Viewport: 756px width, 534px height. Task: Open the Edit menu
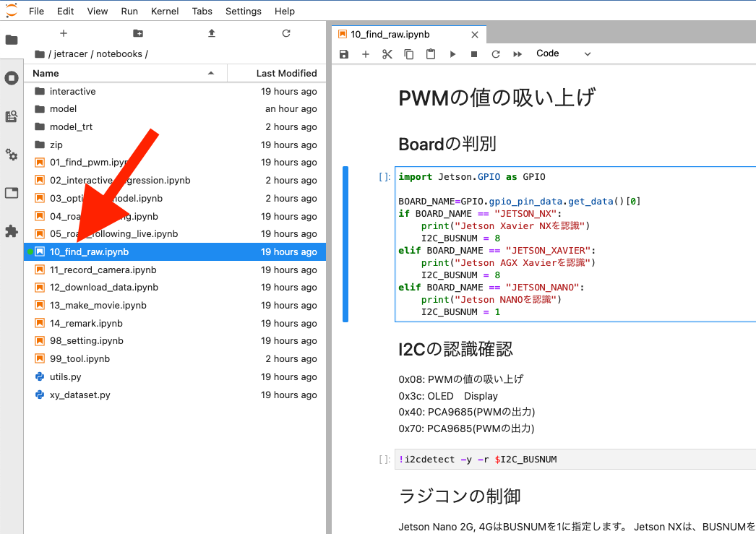pyautogui.click(x=65, y=11)
